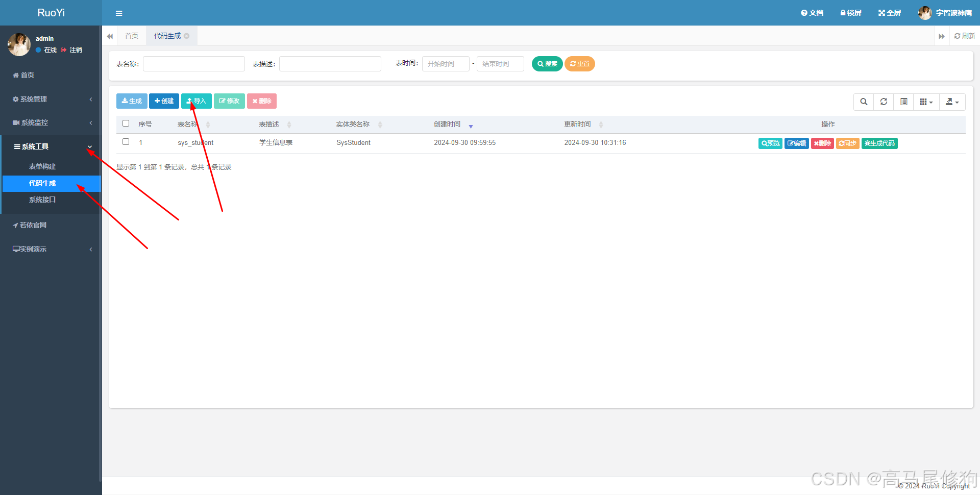
Task: Click the 刷新 refresh tab button
Action: (965, 36)
